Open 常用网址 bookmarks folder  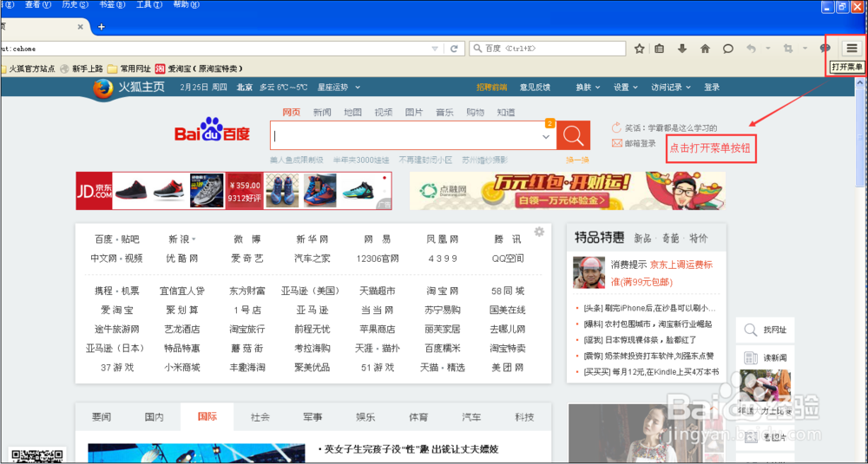pos(129,69)
